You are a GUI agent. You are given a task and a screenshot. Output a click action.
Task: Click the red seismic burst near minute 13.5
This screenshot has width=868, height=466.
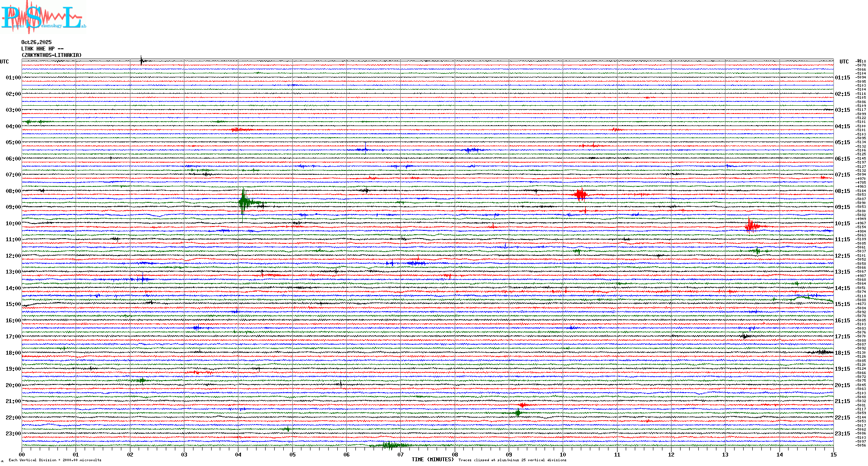[751, 226]
